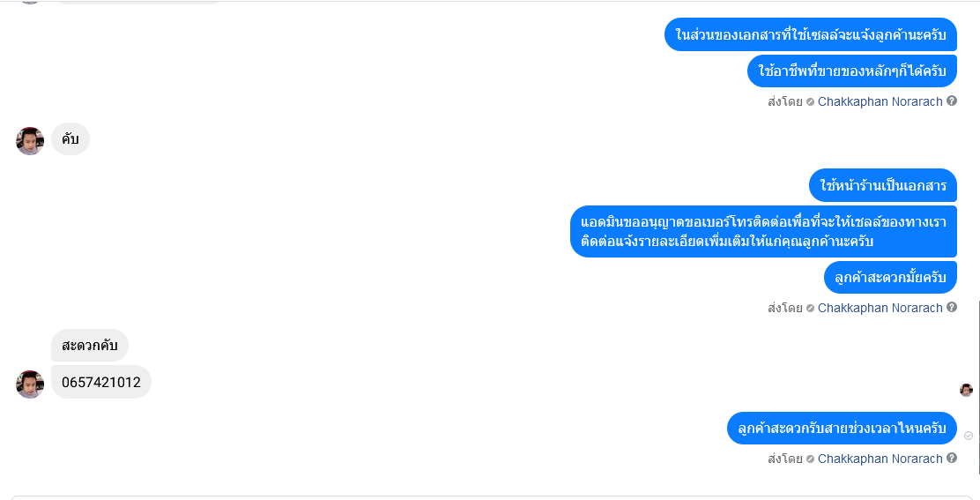
Task: Open Chakkaphan Norarach link under ใช้อาชีพที่ขายของหลักๆก็ได้ครับ
Action: coord(880,101)
